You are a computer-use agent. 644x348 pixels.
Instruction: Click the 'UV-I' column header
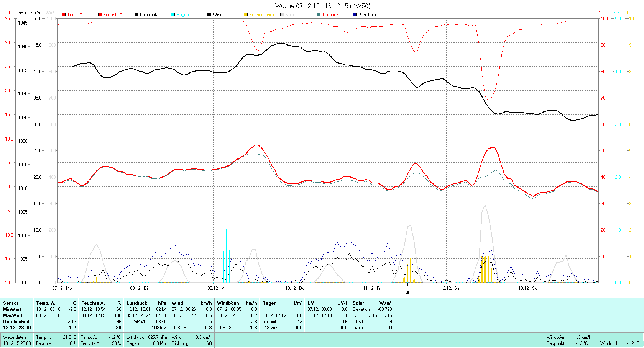[x=342, y=303]
